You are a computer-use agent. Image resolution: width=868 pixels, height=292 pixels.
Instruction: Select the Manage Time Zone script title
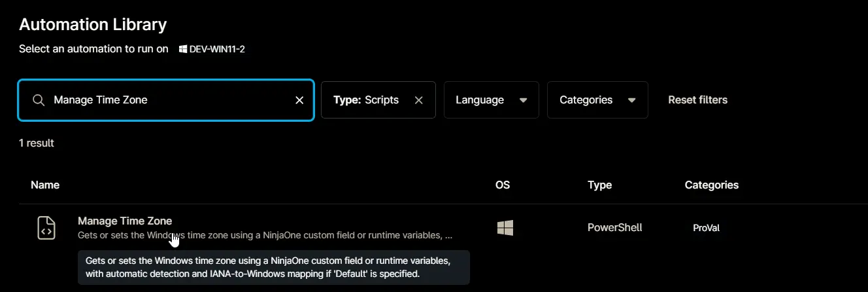click(125, 221)
